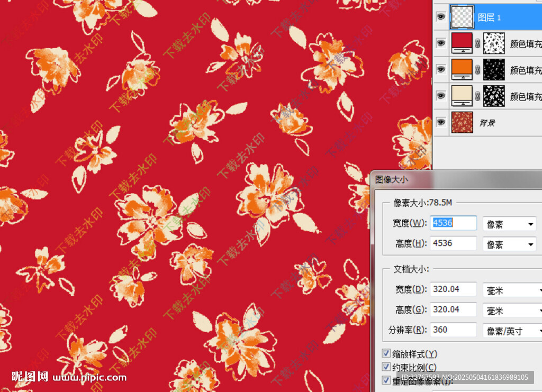Viewport: 542px width, 392px height.
Task: Hide 图层 1 using its eye icon
Action: tap(440, 17)
